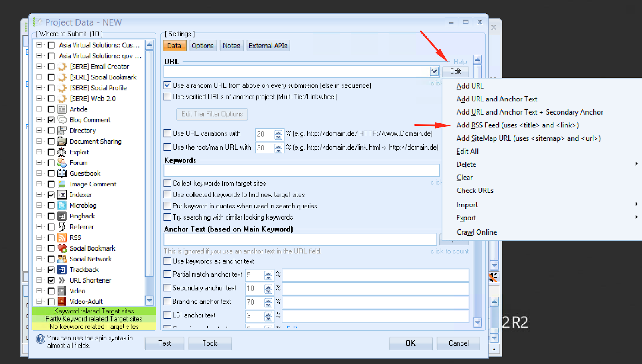Click the Social Network people icon
642x364 pixels.
tap(62, 259)
